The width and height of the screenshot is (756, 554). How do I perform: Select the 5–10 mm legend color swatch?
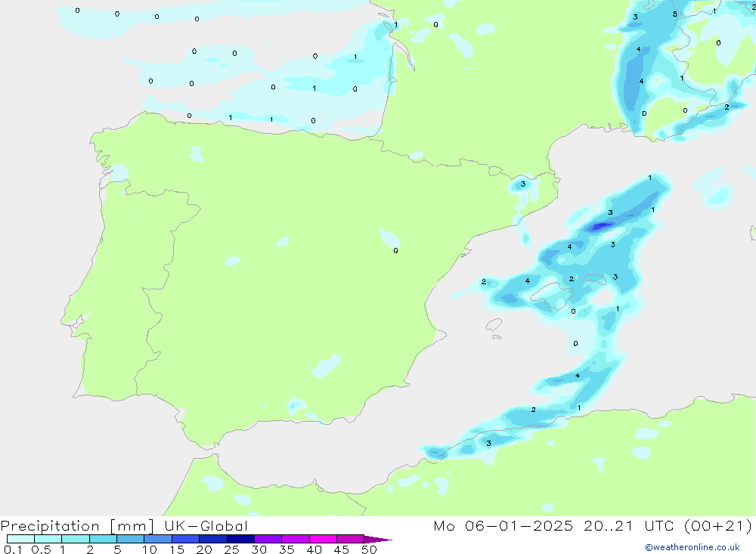tap(131, 539)
